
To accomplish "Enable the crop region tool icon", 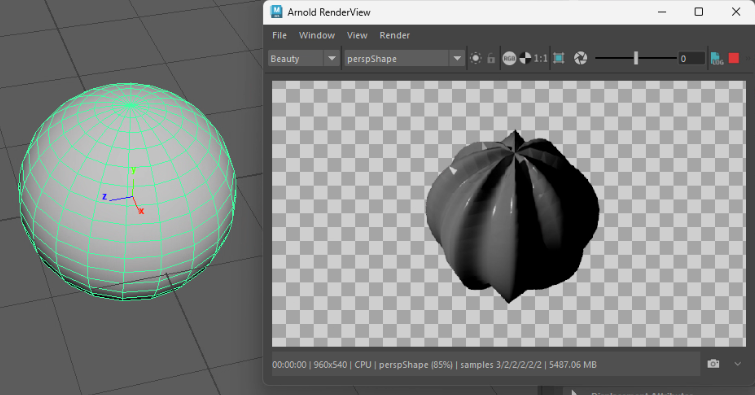I will pos(559,58).
